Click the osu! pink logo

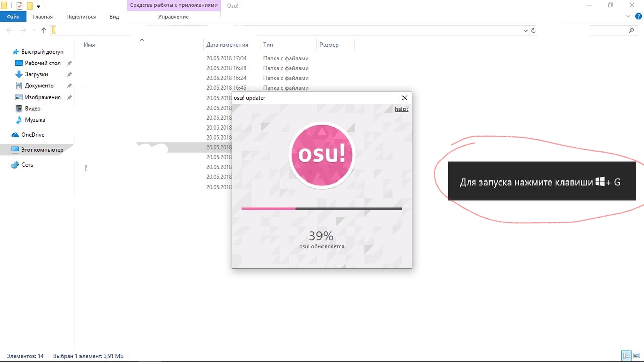pos(321,156)
